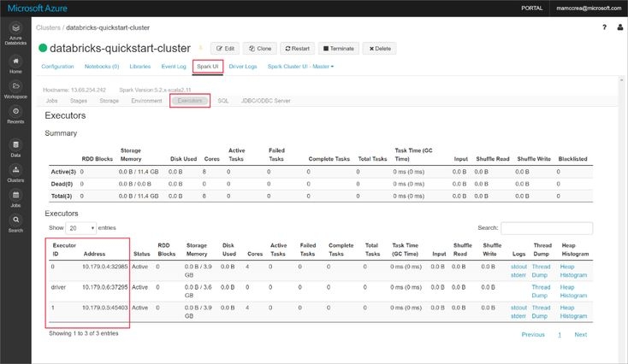Open JDBC/ODBC Server sub-tab
This screenshot has width=628, height=364.
tap(266, 101)
